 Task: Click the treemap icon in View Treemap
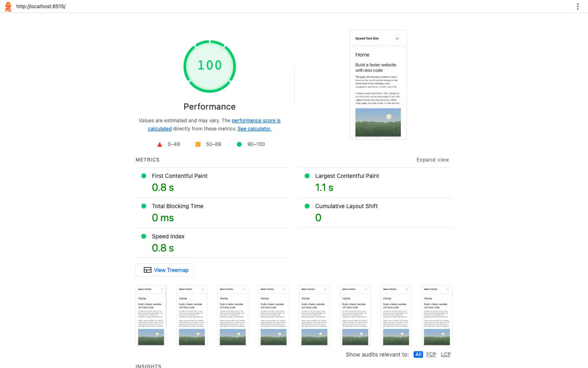[x=147, y=270]
